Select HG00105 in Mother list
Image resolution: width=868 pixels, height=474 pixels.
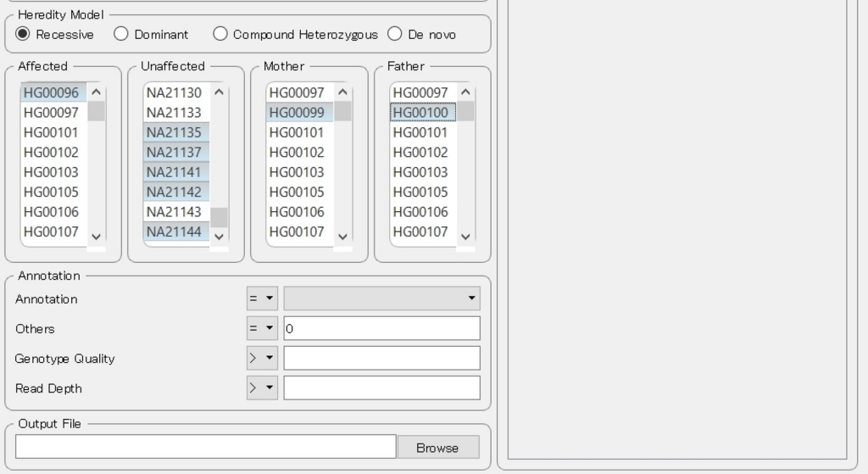coord(299,192)
